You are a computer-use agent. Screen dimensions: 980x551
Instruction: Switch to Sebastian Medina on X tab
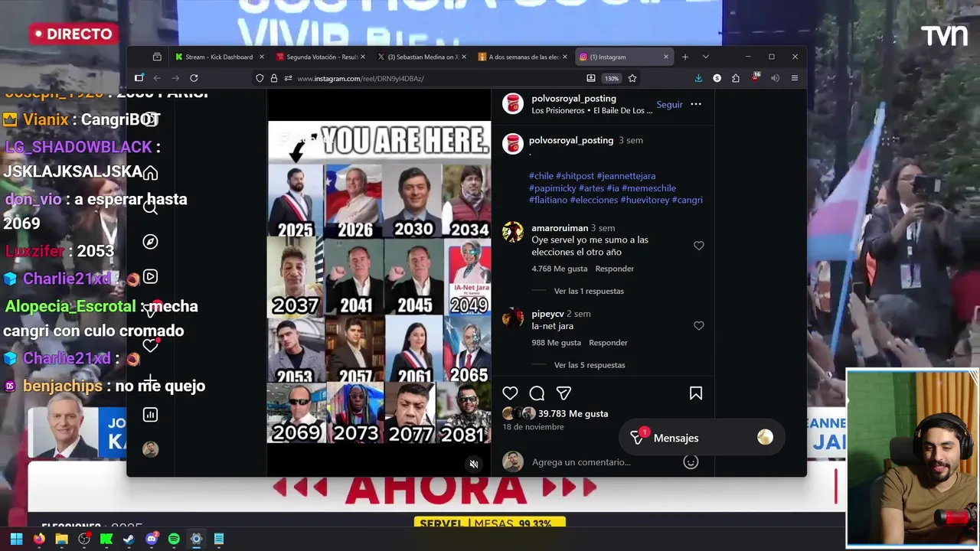pyautogui.click(x=422, y=57)
